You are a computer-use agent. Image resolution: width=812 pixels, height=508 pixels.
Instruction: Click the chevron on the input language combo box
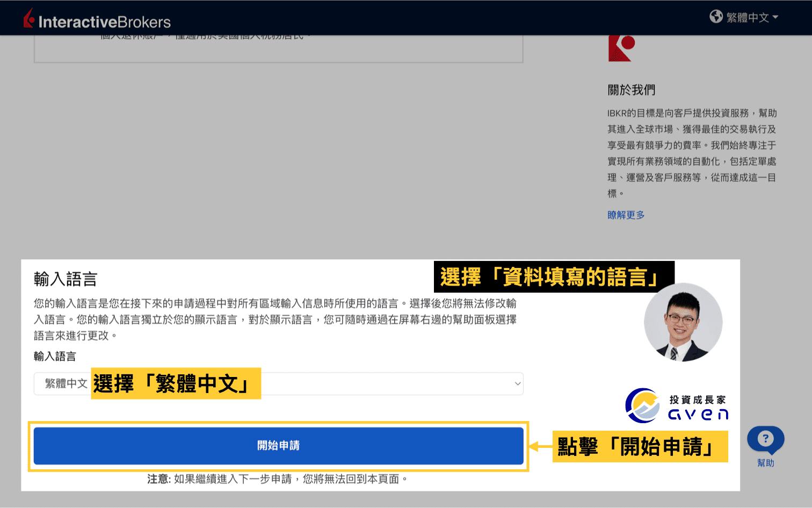(x=517, y=383)
